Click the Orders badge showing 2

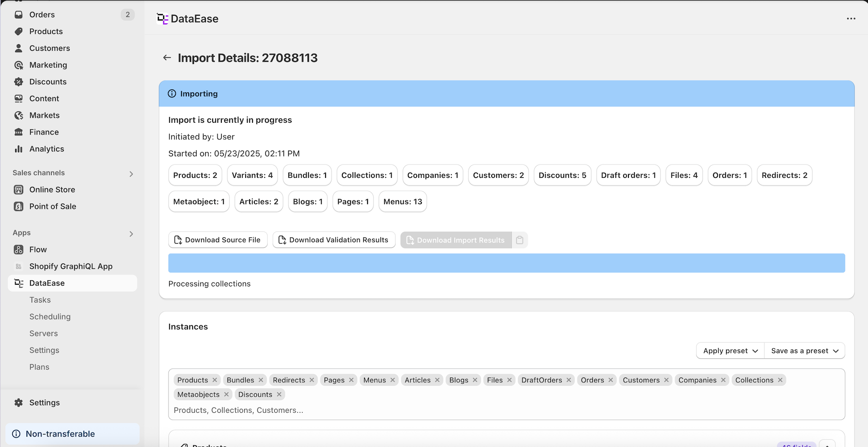pyautogui.click(x=128, y=15)
